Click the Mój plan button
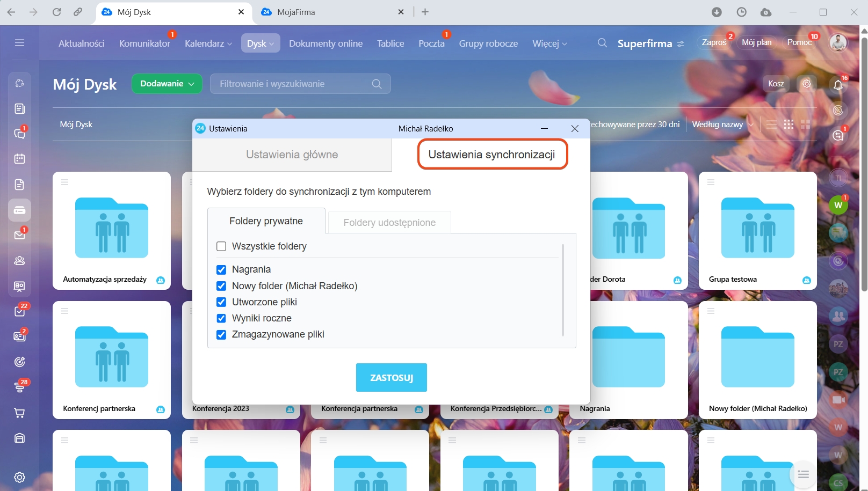This screenshot has height=491, width=868. [756, 42]
